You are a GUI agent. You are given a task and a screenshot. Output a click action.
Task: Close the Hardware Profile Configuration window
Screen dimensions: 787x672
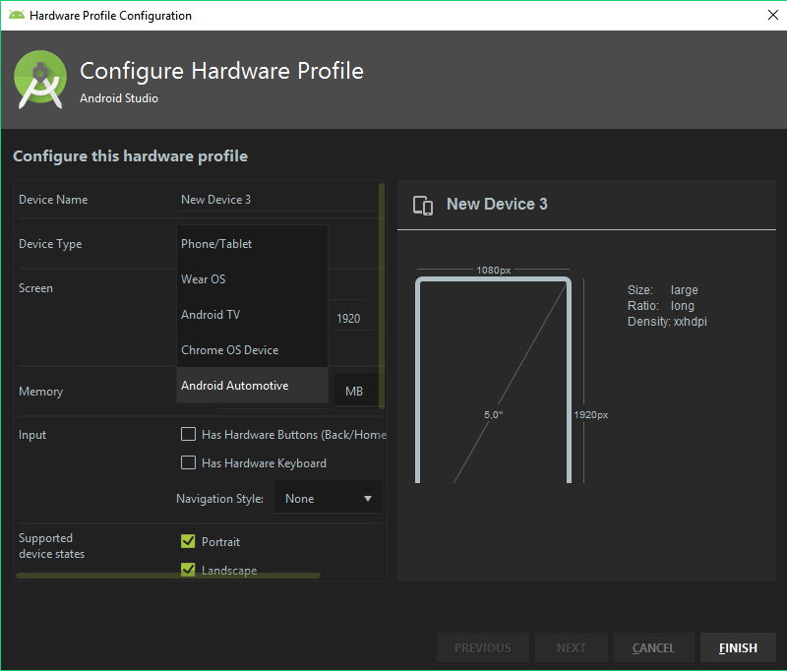tap(772, 15)
